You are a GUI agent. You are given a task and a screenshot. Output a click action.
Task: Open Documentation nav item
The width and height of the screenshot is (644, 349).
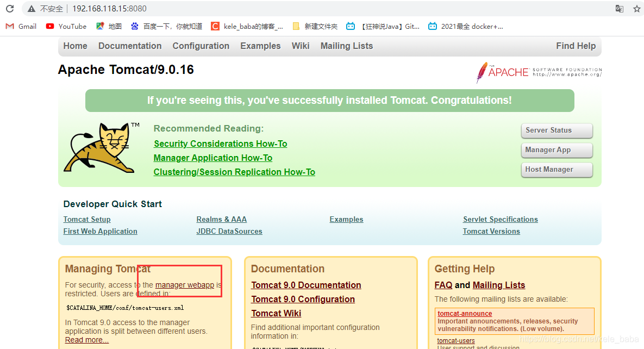(130, 46)
